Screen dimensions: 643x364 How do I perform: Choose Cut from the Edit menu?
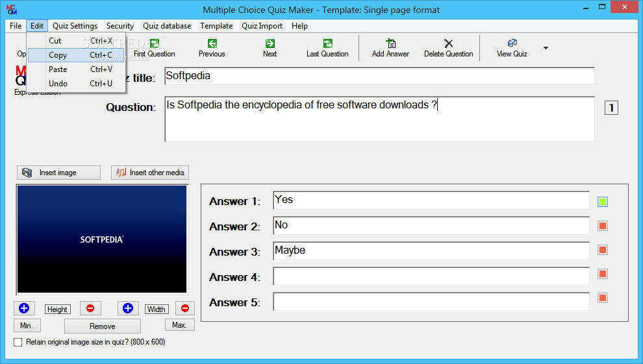[x=76, y=41]
